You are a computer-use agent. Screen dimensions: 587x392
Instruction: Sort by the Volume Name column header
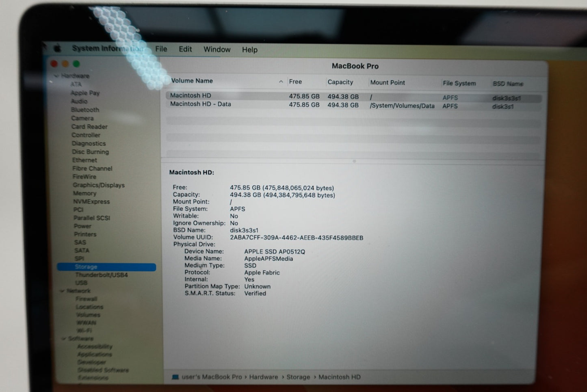pyautogui.click(x=192, y=81)
